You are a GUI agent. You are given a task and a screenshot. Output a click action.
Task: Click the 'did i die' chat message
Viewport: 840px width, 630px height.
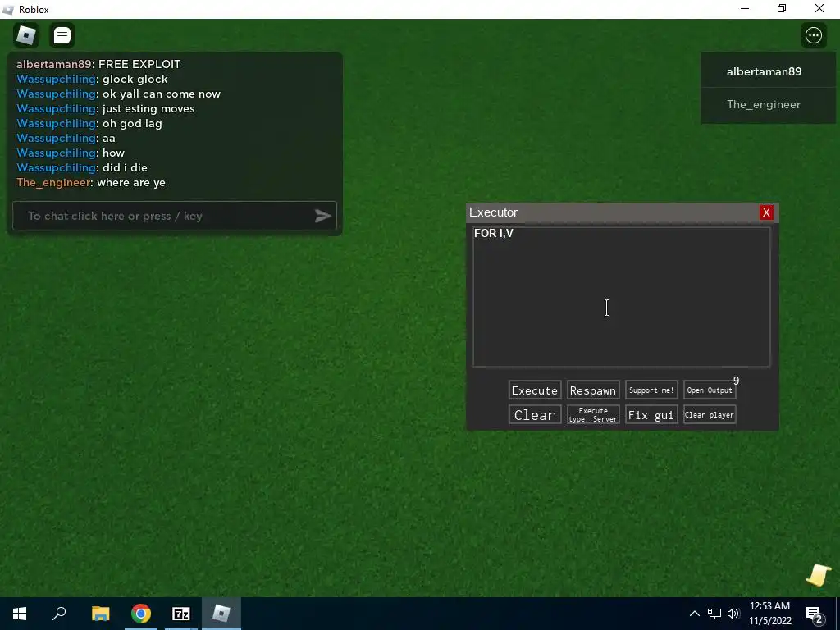125,167
